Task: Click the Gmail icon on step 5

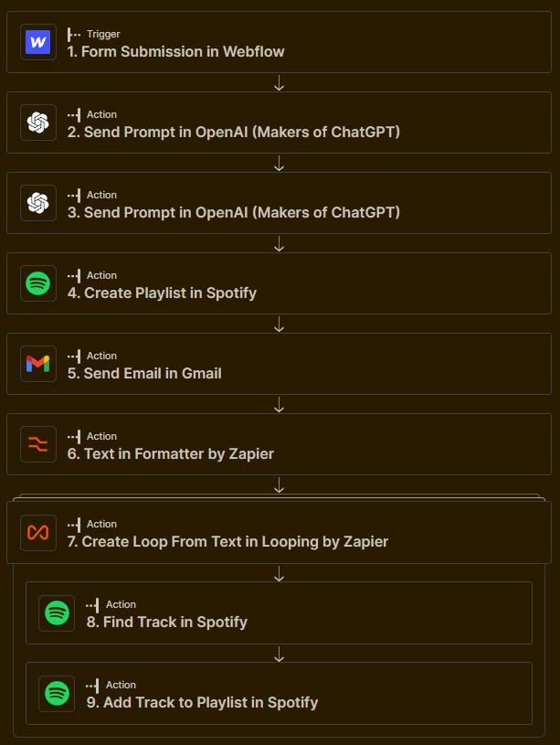Action: 37,363
